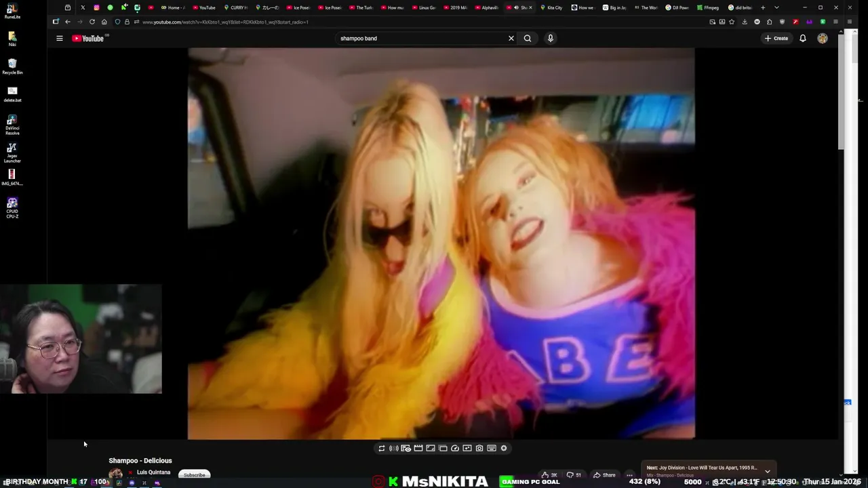This screenshot has width=868, height=488.
Task: Switch to the 'Linux Go' browser tab
Action: click(424, 7)
